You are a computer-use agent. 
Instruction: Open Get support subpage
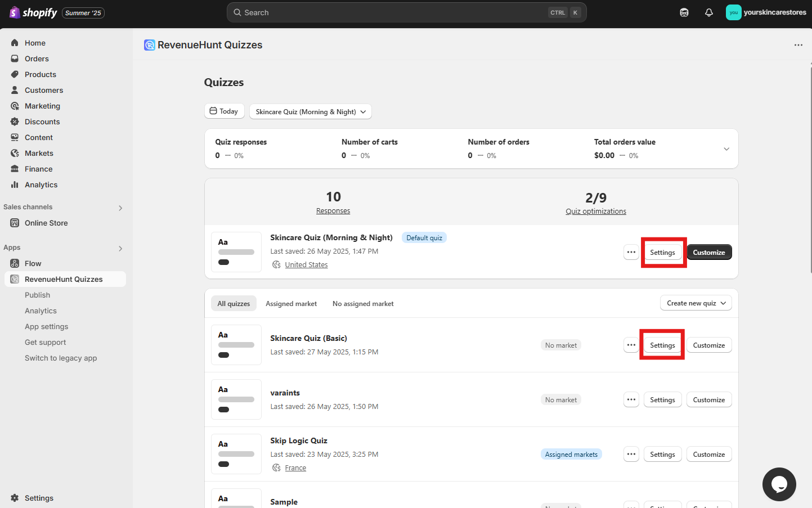[45, 342]
